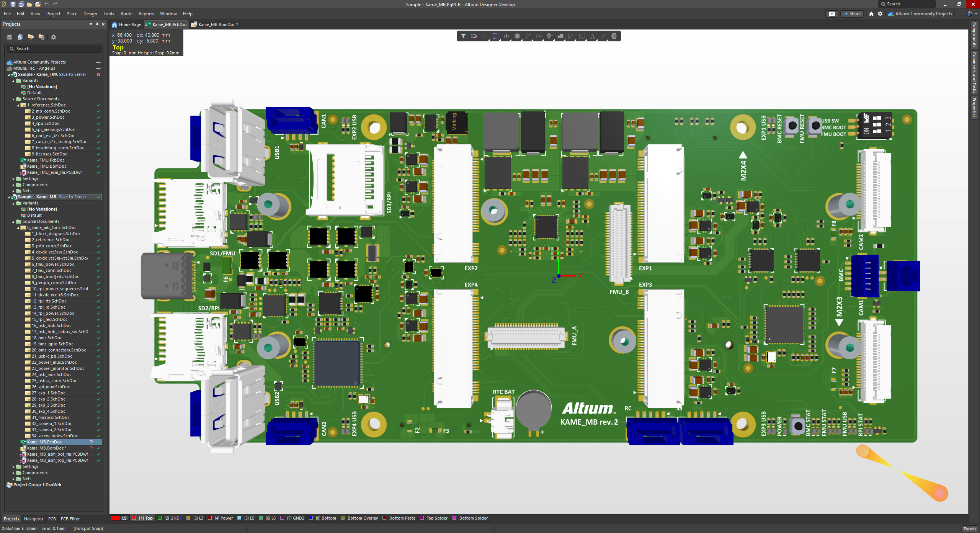Expand the Nets folder

point(13,479)
